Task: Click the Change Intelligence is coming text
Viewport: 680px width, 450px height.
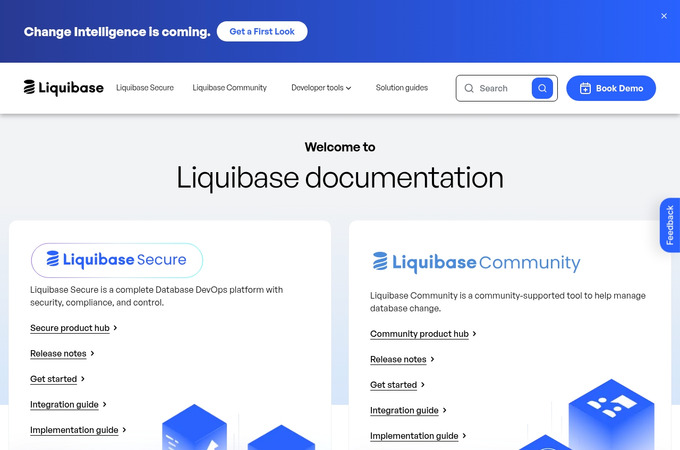Action: coord(117,32)
